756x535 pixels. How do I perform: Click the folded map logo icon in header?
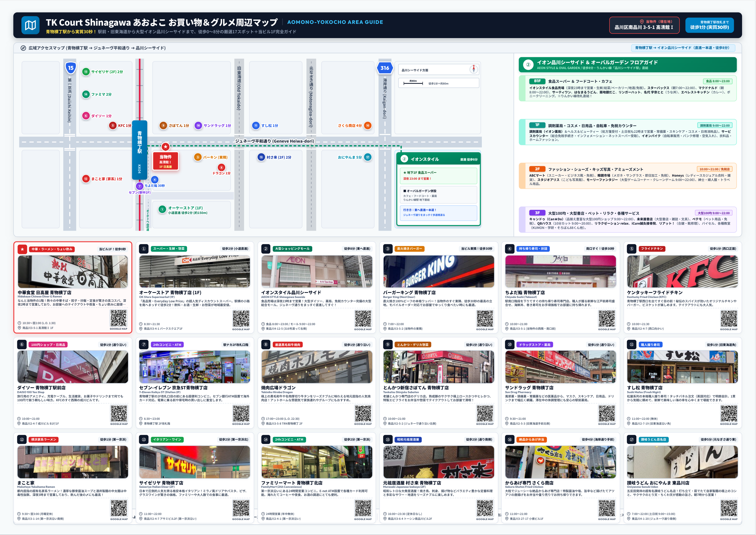coord(30,25)
